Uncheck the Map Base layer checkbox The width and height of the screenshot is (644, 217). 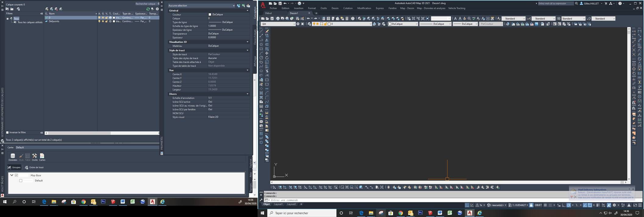click(16, 175)
